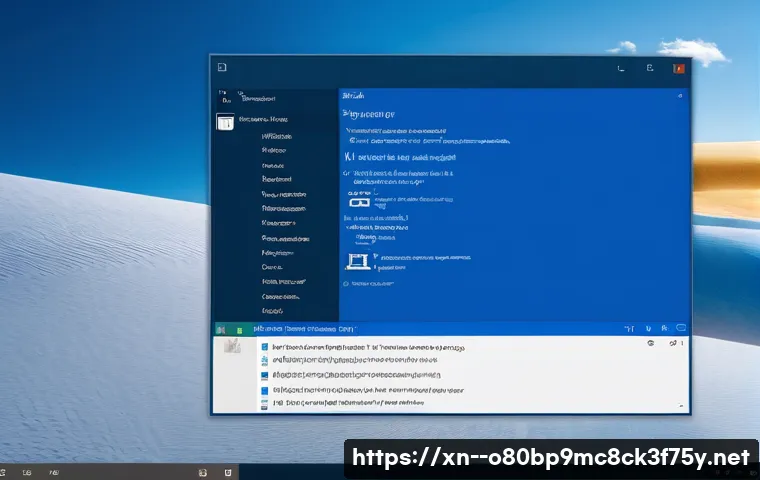Screen dimensions: 760x480
Task: Click the red button in the window title bar
Action: [x=678, y=68]
